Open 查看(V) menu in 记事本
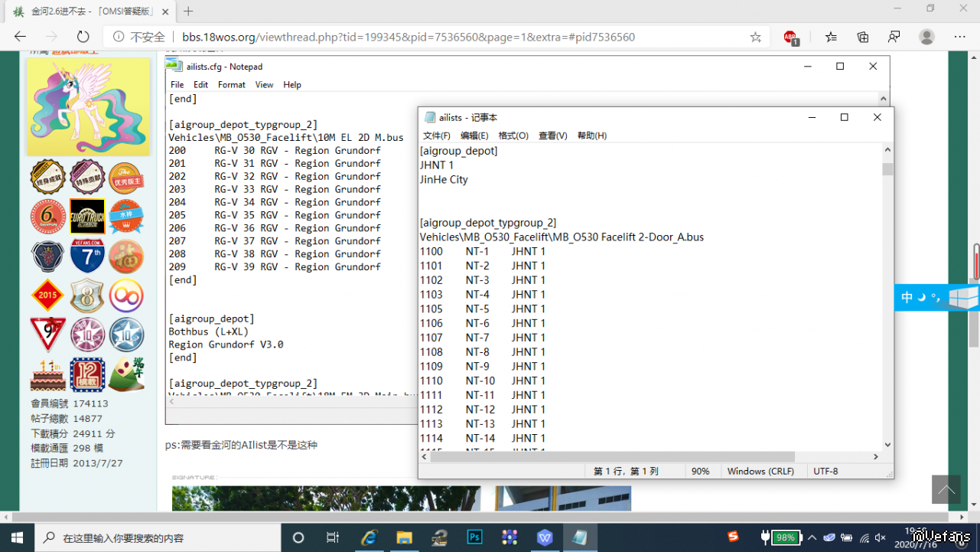 point(552,136)
